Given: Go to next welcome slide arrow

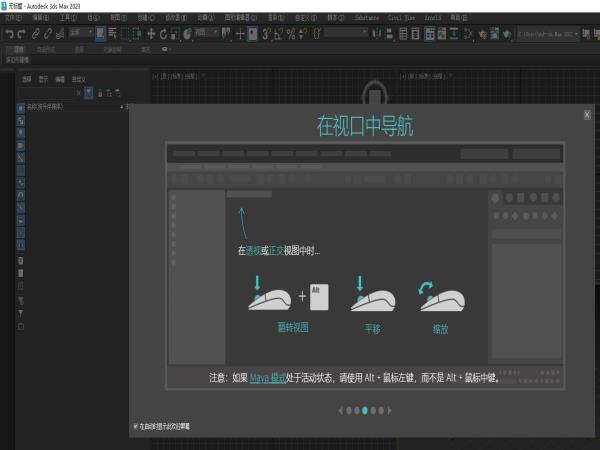Looking at the screenshot, I should [x=390, y=411].
